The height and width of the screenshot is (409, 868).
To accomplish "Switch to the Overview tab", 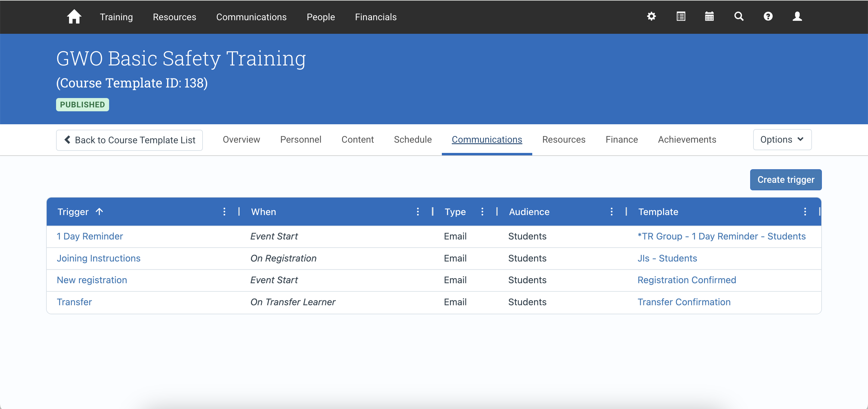I will tap(241, 140).
